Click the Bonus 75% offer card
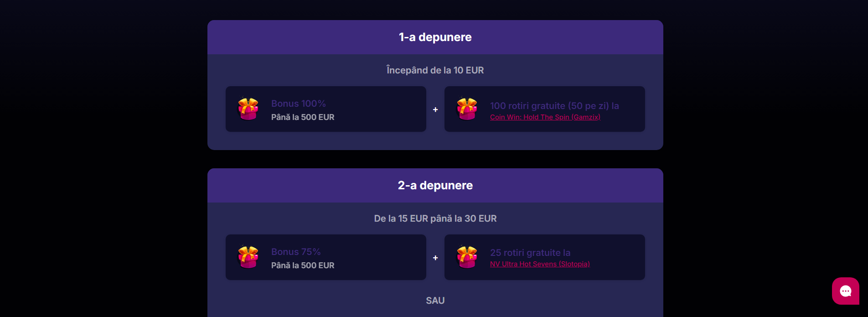Image resolution: width=868 pixels, height=317 pixels. (325, 257)
